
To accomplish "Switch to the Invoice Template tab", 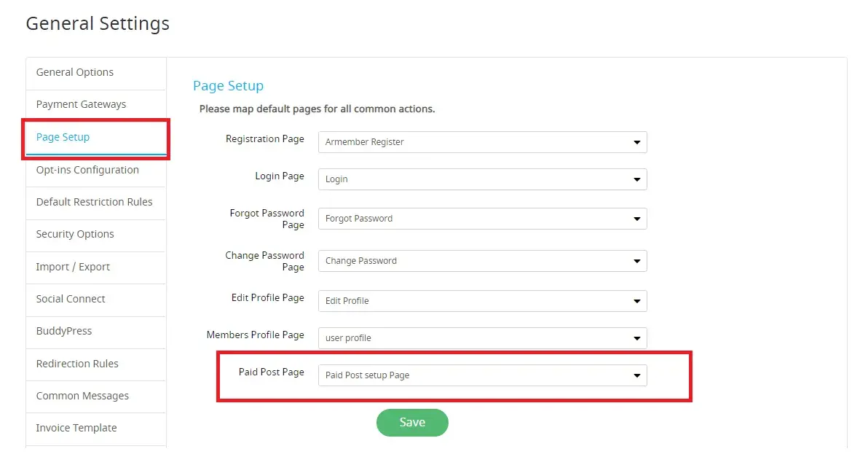I will tap(76, 428).
